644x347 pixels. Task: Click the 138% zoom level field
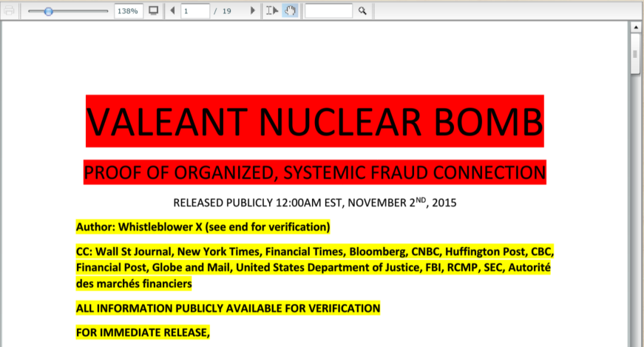pos(129,11)
